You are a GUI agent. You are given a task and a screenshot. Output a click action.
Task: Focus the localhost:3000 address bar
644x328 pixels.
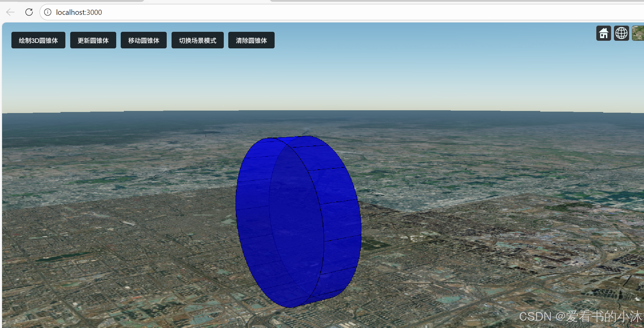(342, 12)
